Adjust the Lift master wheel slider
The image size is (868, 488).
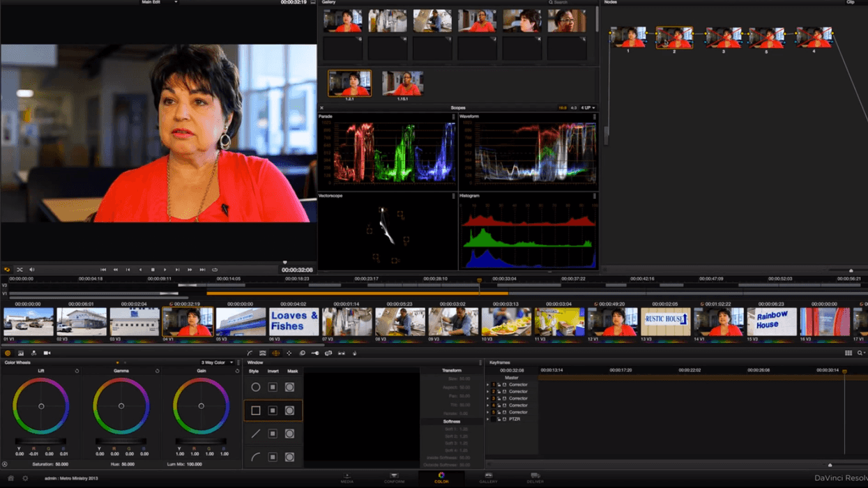point(41,441)
